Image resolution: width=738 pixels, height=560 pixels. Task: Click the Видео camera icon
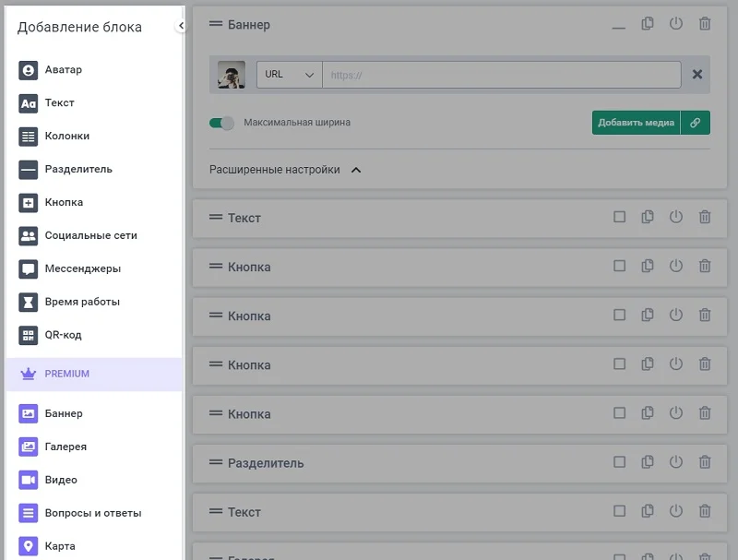pos(28,480)
